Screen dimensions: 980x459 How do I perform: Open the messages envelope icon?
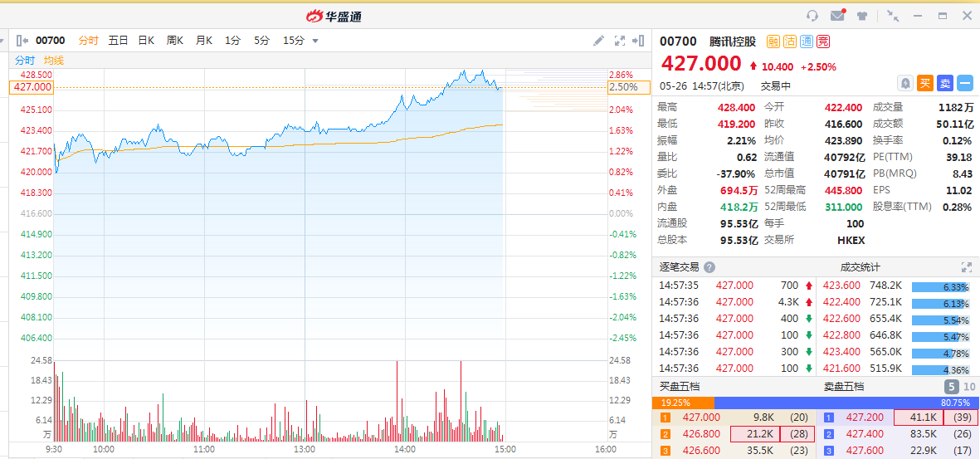pos(837,16)
